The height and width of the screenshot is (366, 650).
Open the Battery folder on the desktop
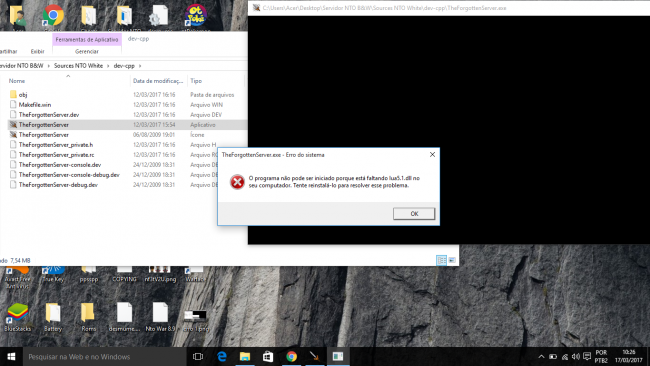click(53, 317)
